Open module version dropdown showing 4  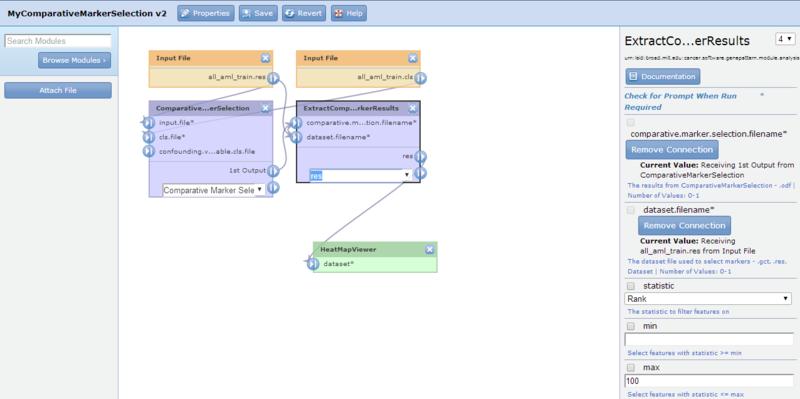point(785,39)
